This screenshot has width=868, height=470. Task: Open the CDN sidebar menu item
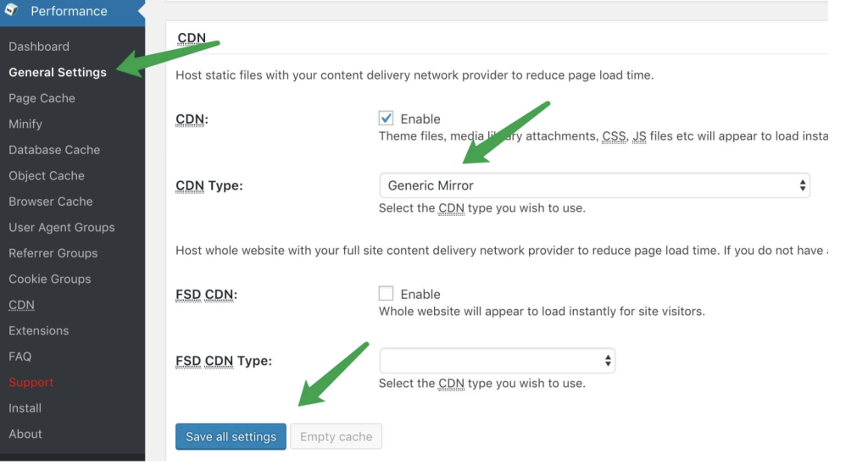[21, 305]
